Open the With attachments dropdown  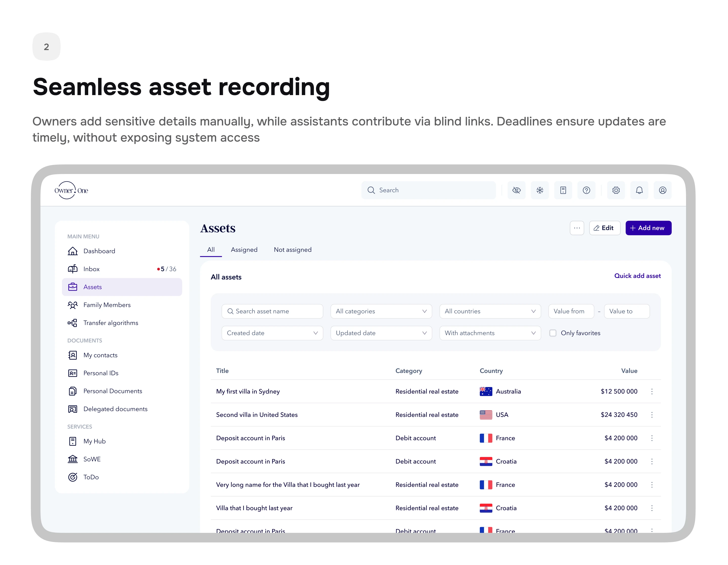pyautogui.click(x=490, y=333)
